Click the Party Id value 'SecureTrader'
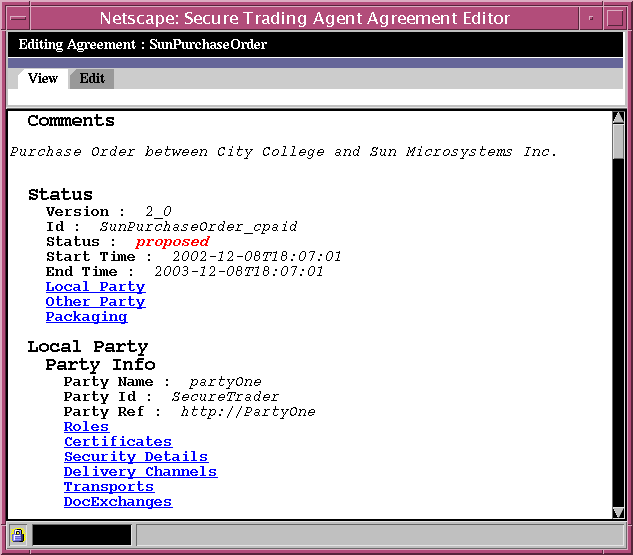This screenshot has height=555, width=633. coord(225,397)
